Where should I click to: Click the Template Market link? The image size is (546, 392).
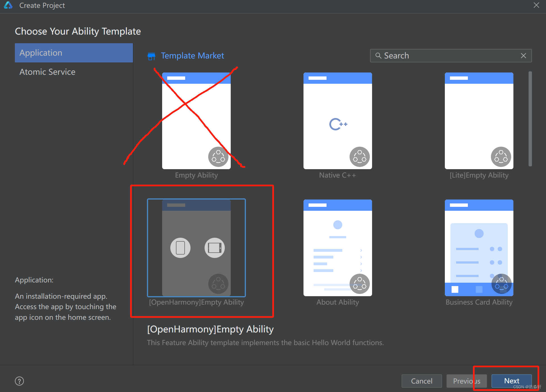coord(192,56)
